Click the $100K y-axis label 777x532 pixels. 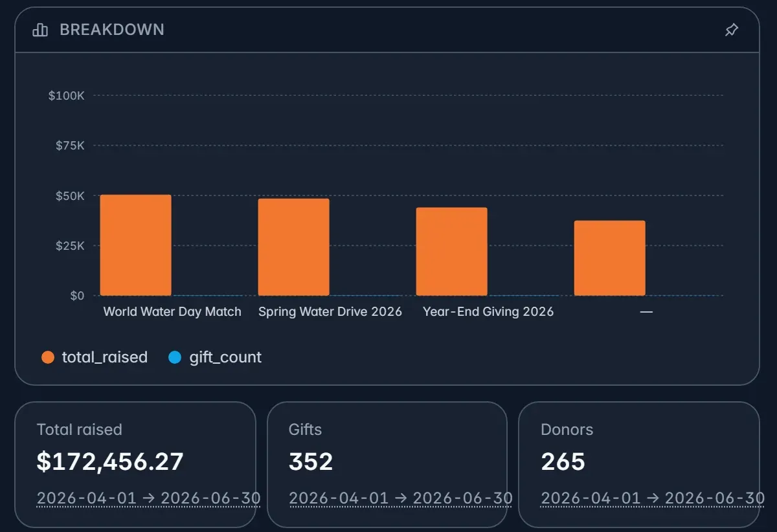coord(66,96)
